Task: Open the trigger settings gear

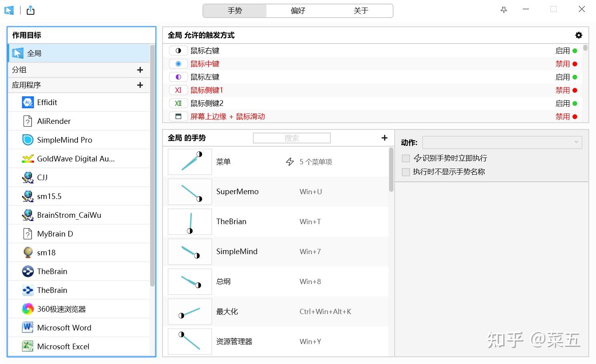Action: [578, 35]
